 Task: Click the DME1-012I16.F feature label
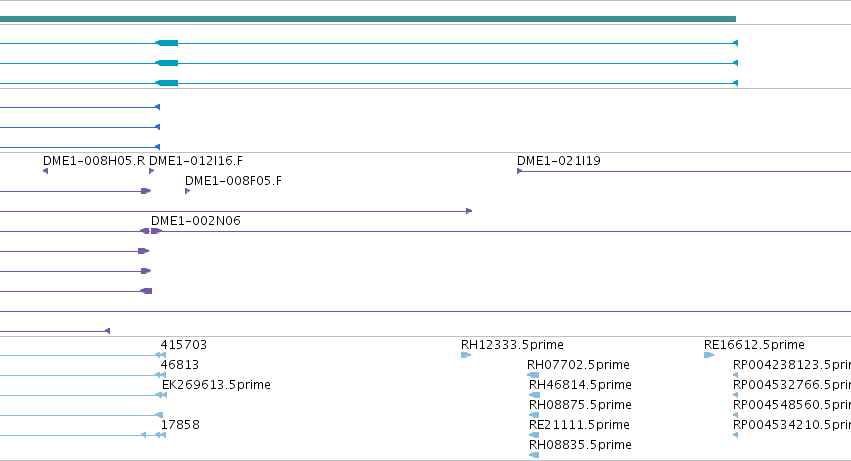tap(196, 161)
